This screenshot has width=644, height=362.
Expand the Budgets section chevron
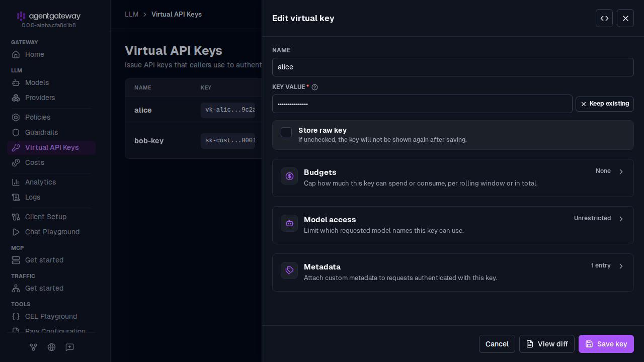[x=621, y=171]
